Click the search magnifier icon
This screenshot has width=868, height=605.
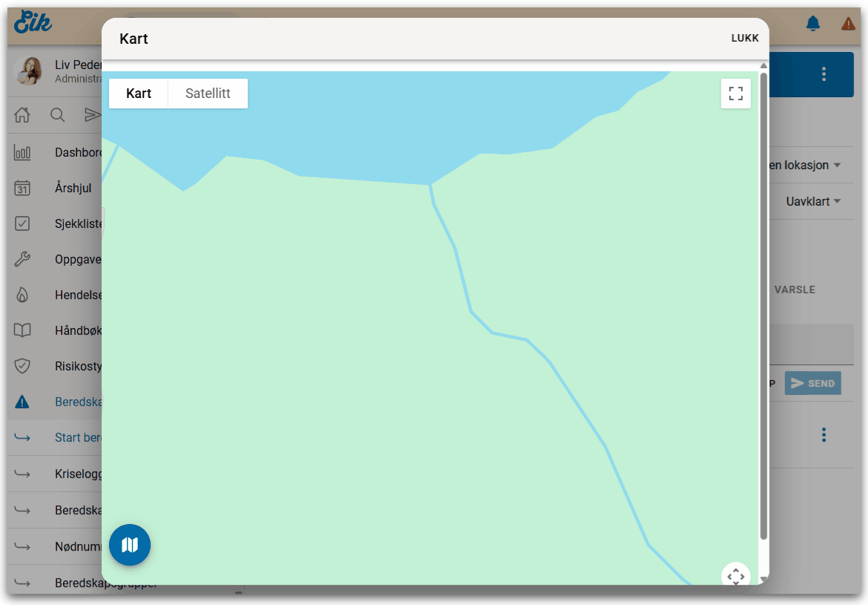pos(57,114)
